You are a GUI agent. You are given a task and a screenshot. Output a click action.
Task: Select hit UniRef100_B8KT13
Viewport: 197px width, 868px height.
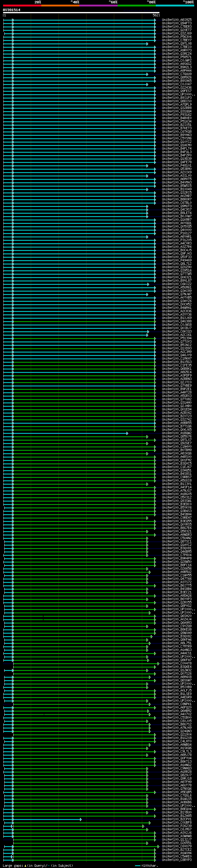[x=177, y=761]
